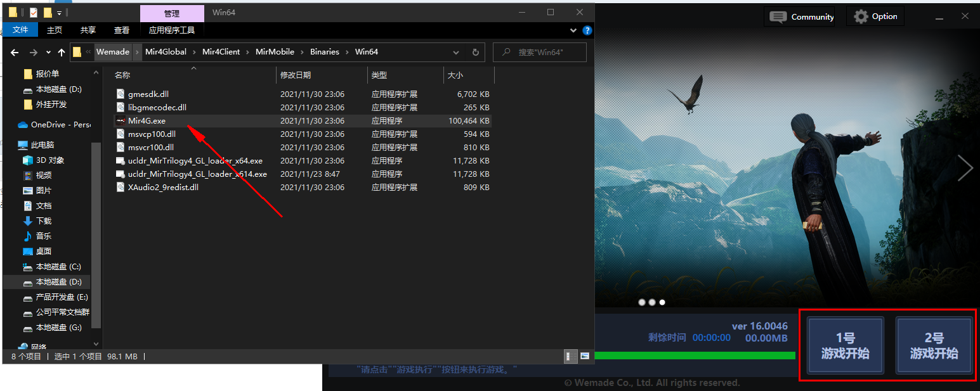Click the gmesdk.dll file icon

[x=121, y=94]
